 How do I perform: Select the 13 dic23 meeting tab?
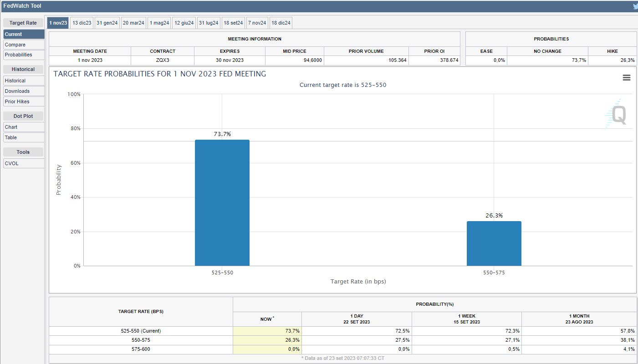(x=82, y=23)
